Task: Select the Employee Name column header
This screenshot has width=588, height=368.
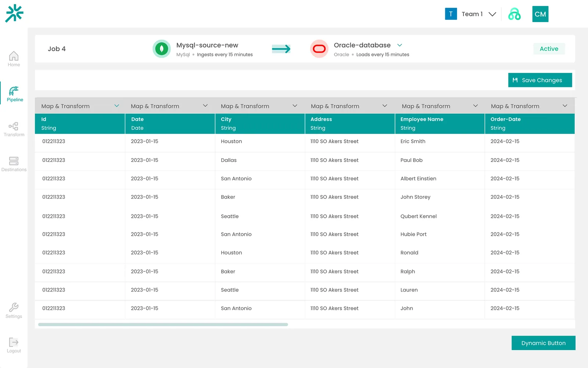Action: (440, 124)
